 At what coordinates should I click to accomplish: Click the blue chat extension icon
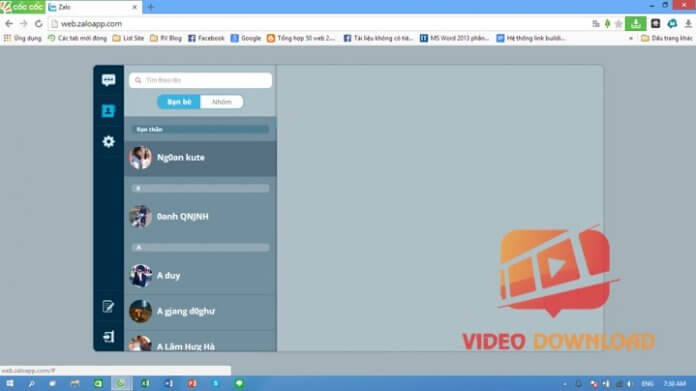click(672, 24)
